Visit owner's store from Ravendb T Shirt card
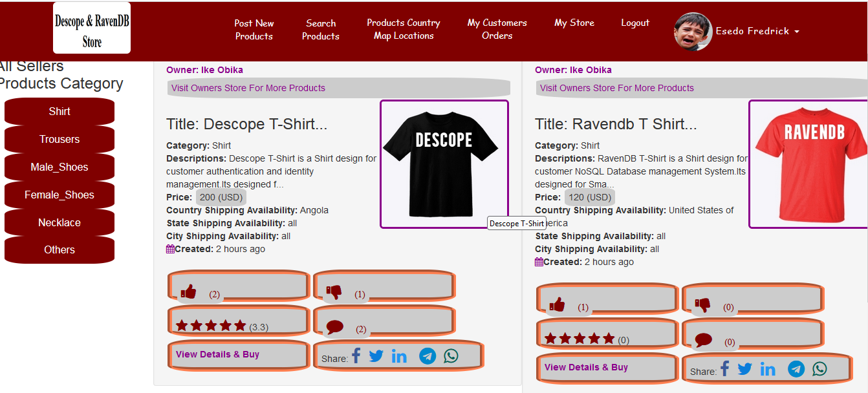 [702, 88]
